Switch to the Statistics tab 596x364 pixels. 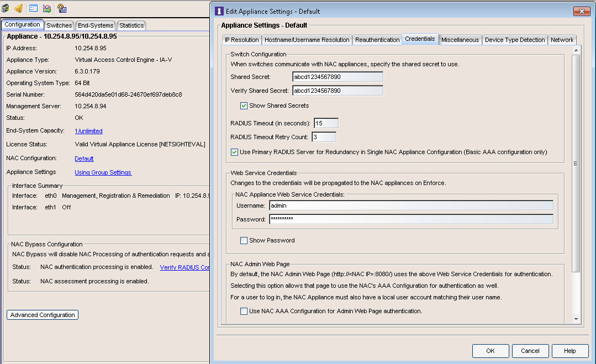point(131,25)
